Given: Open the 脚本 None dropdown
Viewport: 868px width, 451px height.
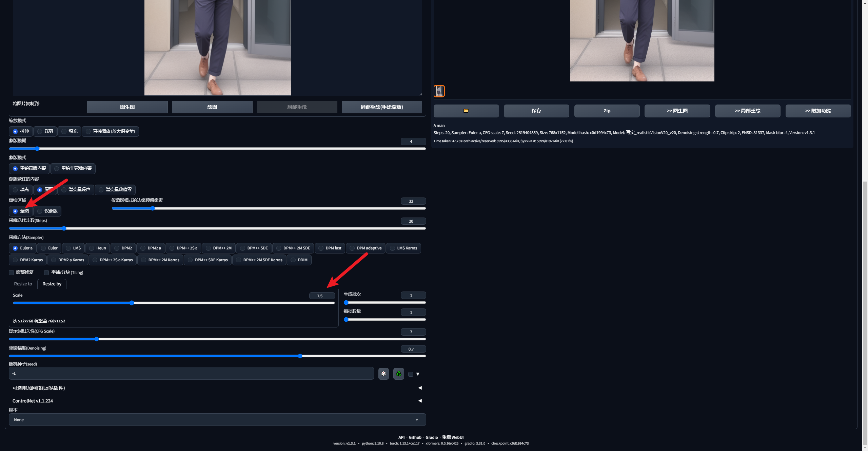Looking at the screenshot, I should point(217,420).
